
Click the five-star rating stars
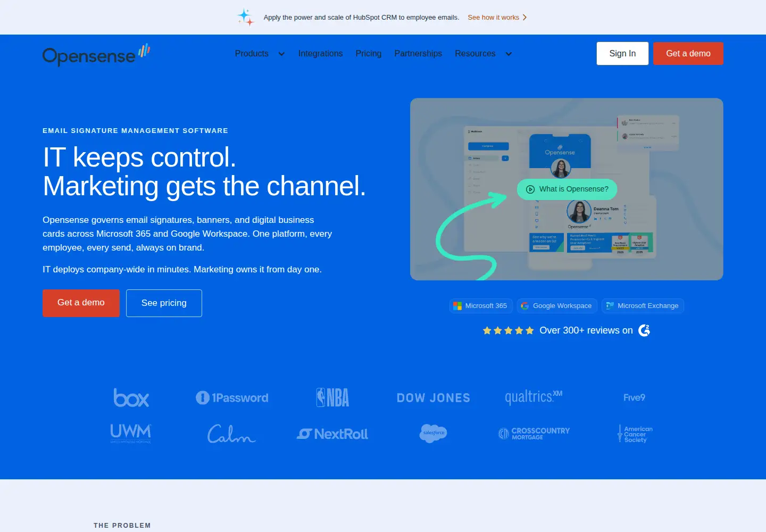(x=508, y=330)
